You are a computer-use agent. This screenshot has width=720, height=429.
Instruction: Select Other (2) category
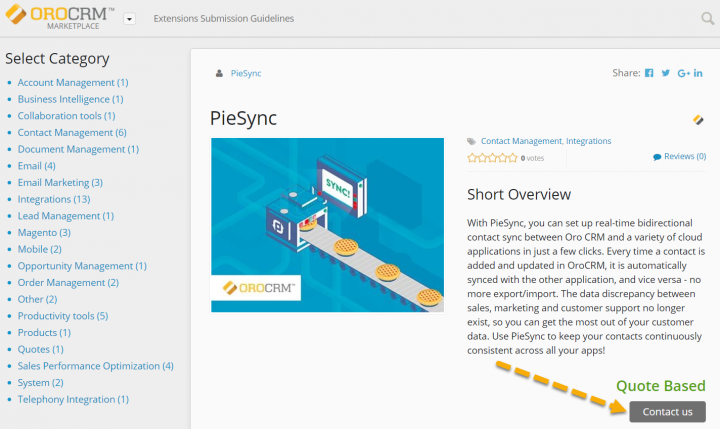(37, 299)
